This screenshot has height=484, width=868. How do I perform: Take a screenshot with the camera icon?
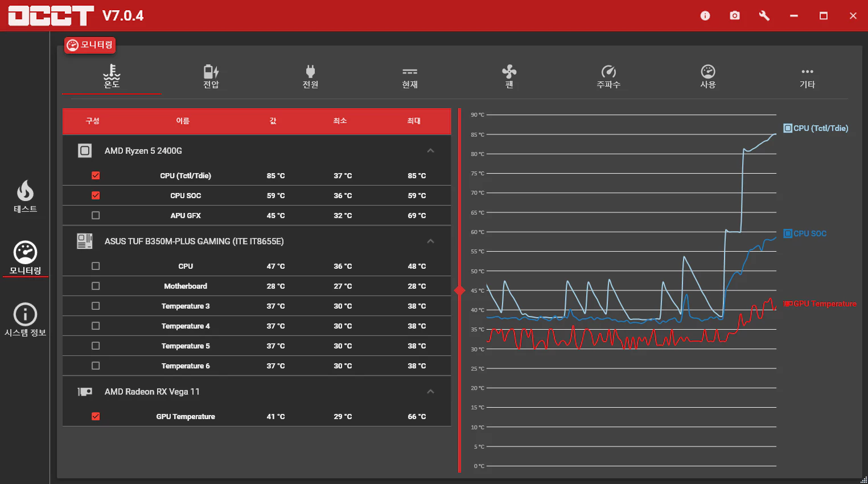[735, 15]
